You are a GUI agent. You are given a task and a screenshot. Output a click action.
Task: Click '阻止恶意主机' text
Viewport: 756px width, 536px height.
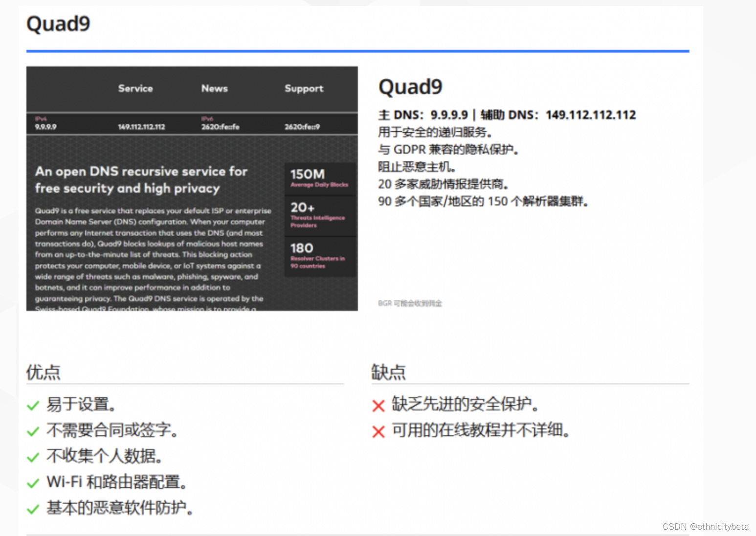coord(417,167)
